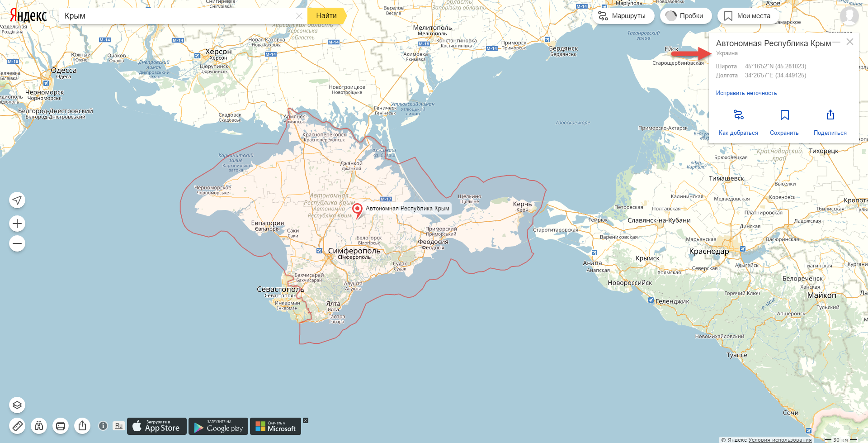Click the airport icon near Краснодар
Image resolution: width=868 pixels, height=443 pixels.
pos(742,249)
